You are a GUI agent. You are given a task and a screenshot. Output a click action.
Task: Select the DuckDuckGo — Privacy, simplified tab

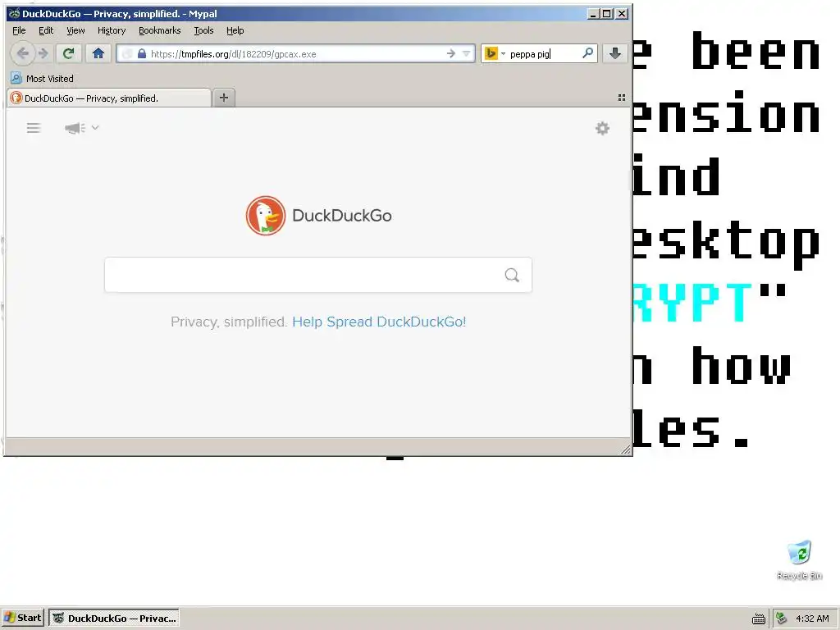point(109,98)
